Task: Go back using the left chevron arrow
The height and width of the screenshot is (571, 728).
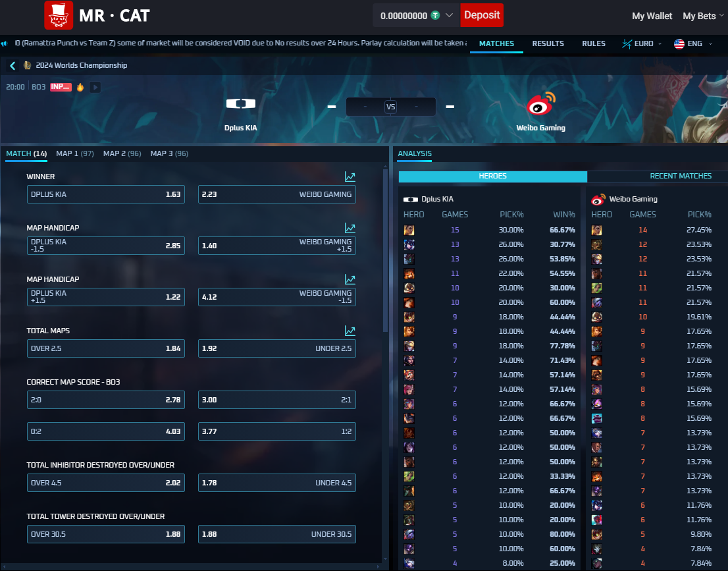Action: (13, 66)
